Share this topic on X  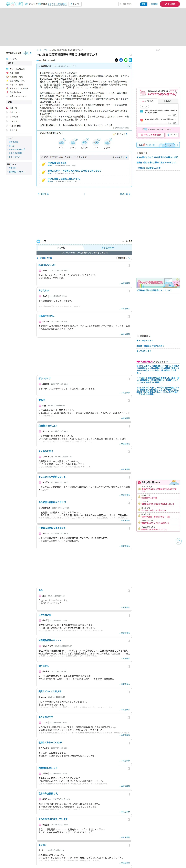tap(116, 60)
